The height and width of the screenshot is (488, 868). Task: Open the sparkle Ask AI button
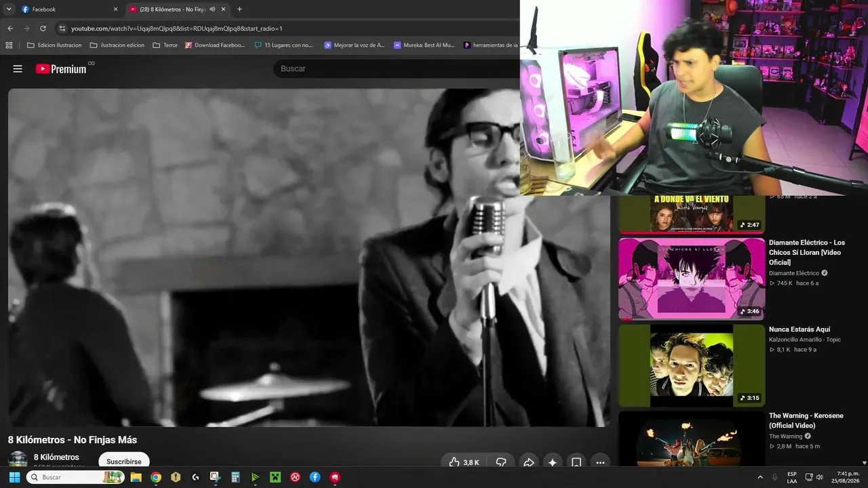(552, 462)
